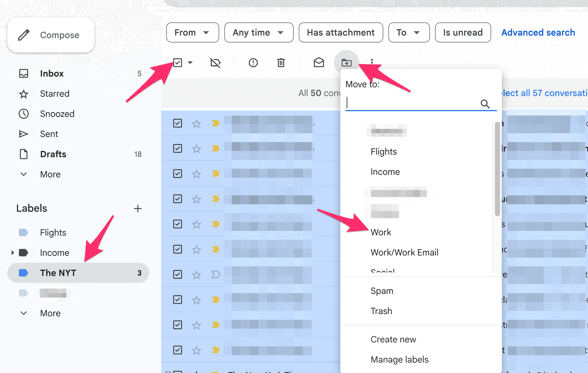Uncheck the second conversation's checkbox

(178, 148)
